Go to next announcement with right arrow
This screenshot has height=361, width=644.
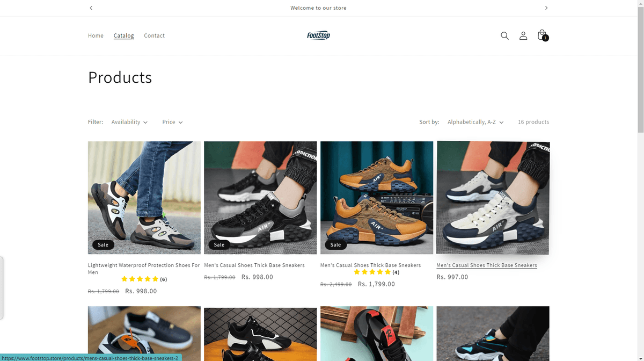tap(546, 8)
